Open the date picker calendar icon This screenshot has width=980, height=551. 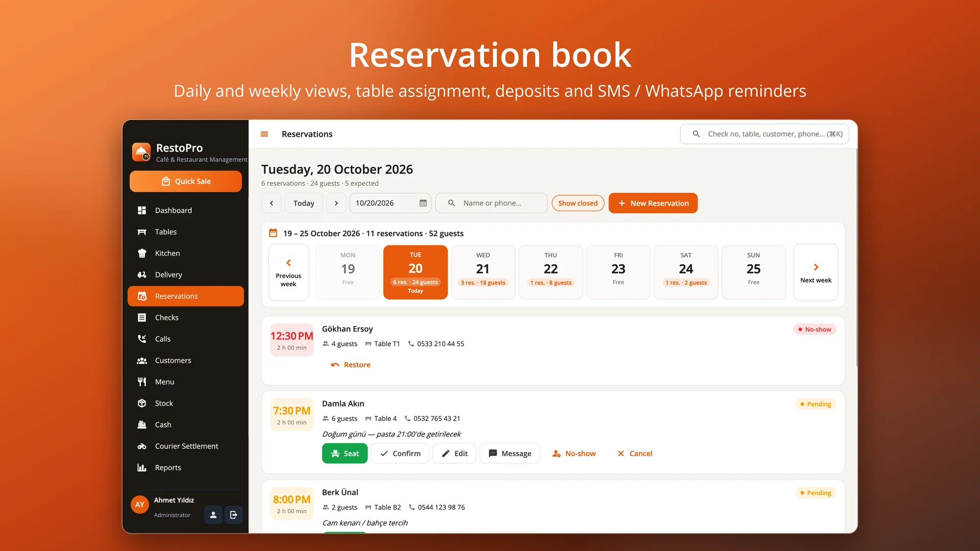[423, 203]
